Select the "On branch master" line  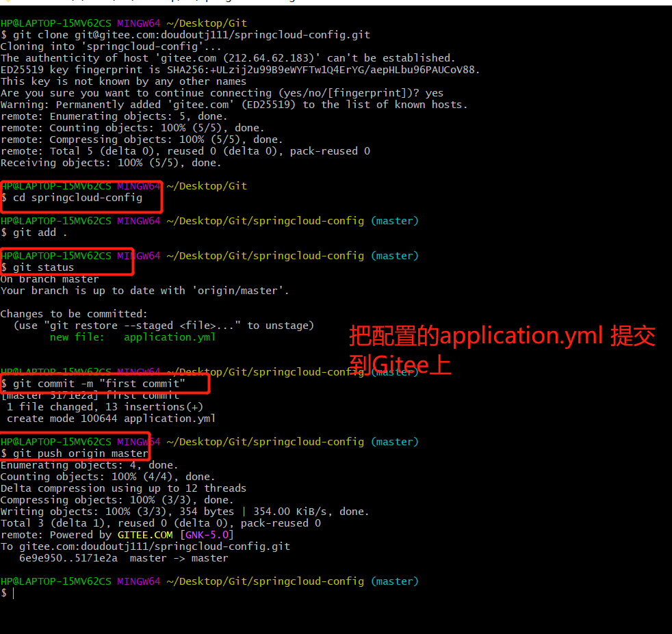50,279
